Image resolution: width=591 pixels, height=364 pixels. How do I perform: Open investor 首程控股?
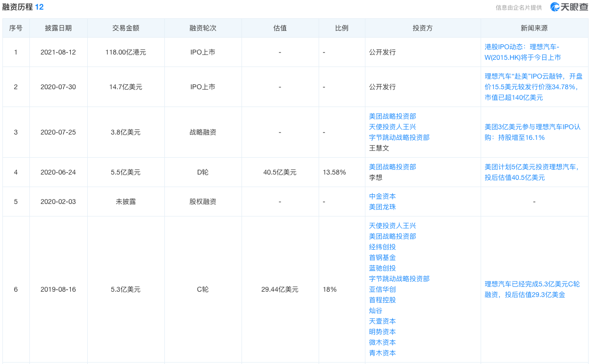(382, 300)
